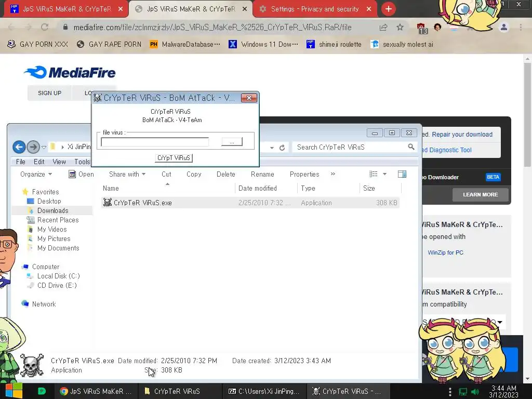Click the network icon in system tray
The height and width of the screenshot is (399, 532).
point(463,392)
